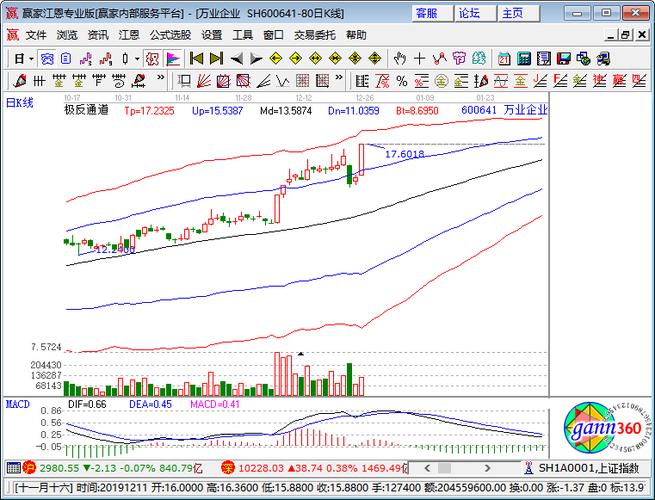Expand middle toolbar overflow chevron
This screenshot has height=500, width=655.
tap(339, 78)
